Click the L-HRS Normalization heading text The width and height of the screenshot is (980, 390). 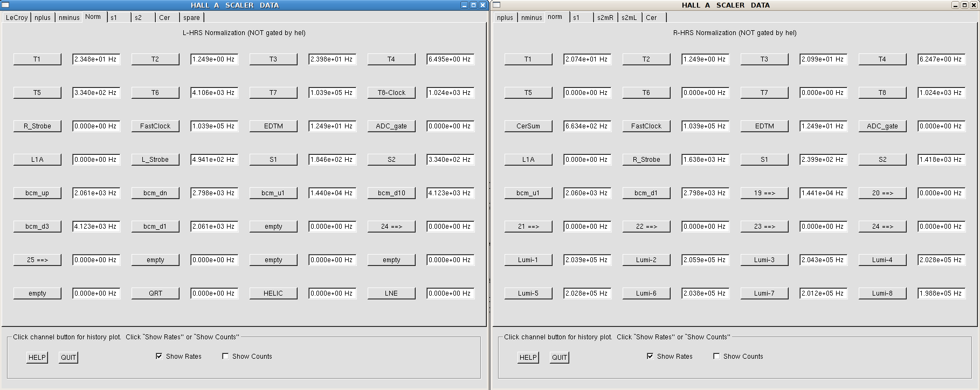click(244, 33)
